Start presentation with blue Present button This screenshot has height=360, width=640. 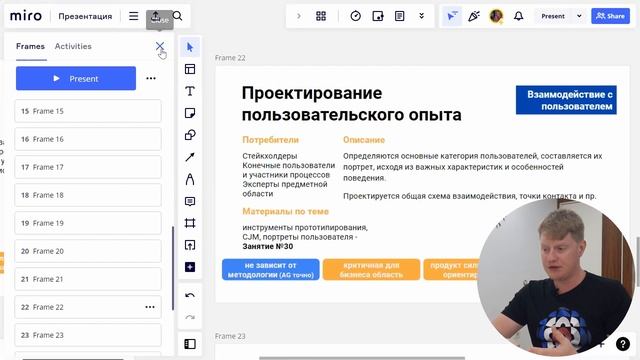[76, 78]
